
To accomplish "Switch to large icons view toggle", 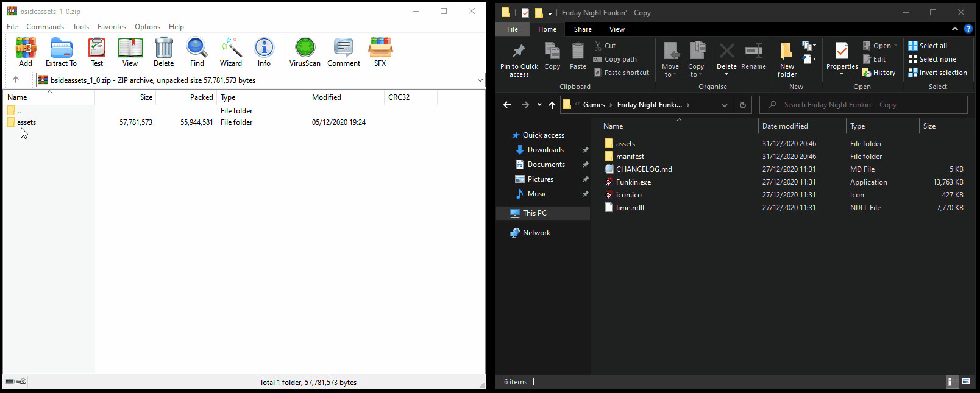I will [x=966, y=381].
